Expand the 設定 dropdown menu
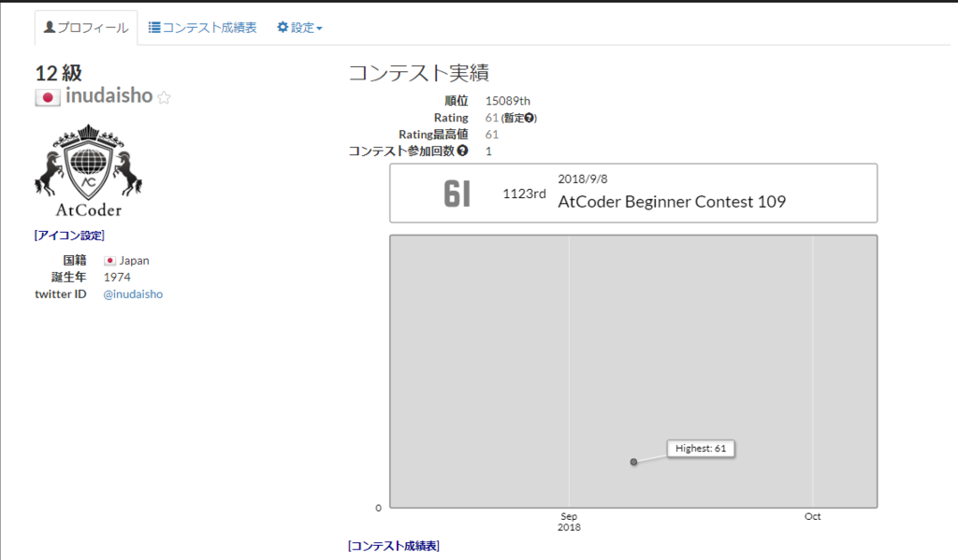Image resolution: width=958 pixels, height=560 pixels. point(299,27)
